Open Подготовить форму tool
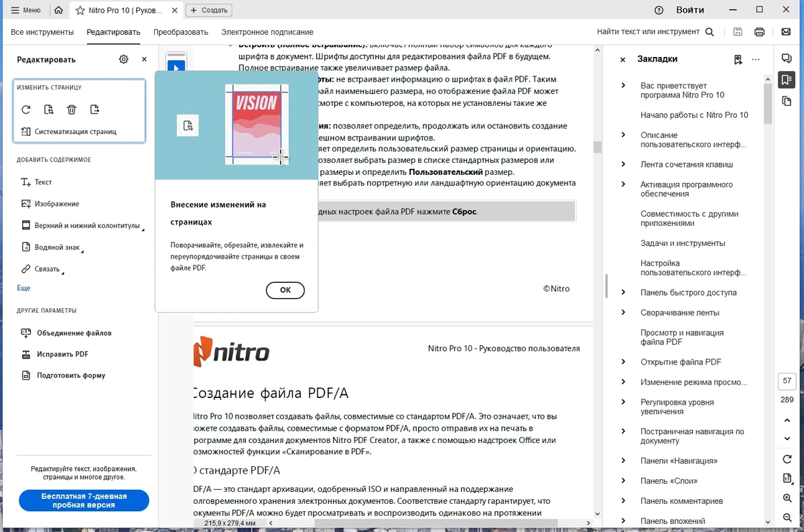The width and height of the screenshot is (804, 532). [63, 375]
